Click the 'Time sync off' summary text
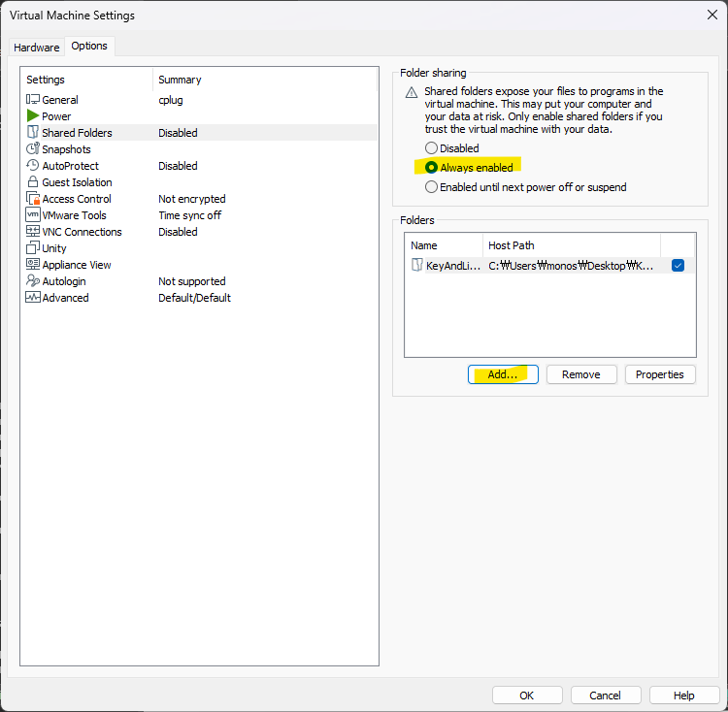This screenshot has height=712, width=728. (190, 215)
